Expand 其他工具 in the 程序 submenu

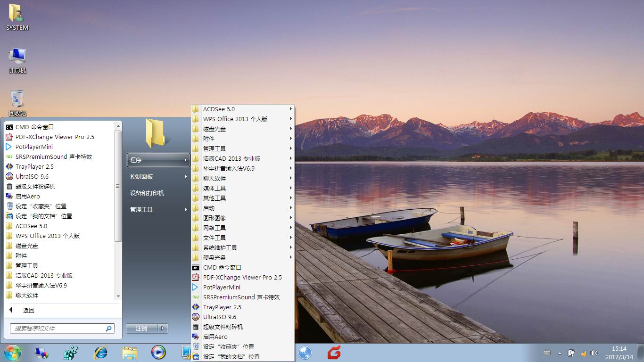click(242, 198)
